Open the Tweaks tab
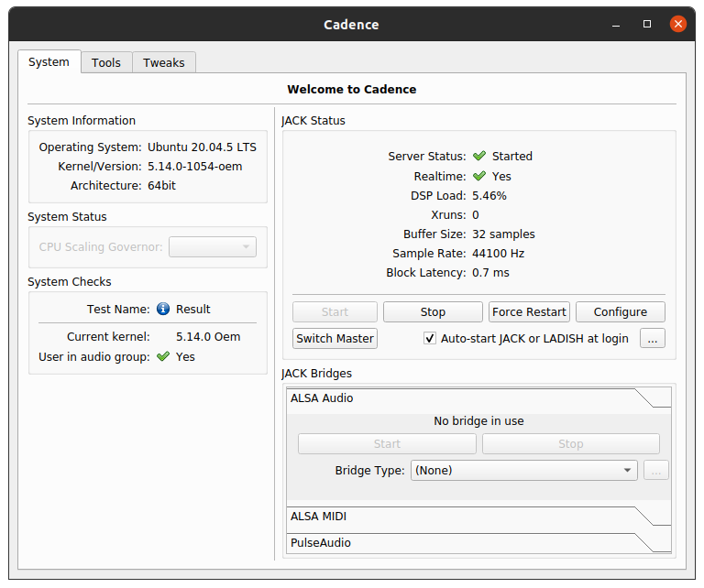 tap(164, 63)
